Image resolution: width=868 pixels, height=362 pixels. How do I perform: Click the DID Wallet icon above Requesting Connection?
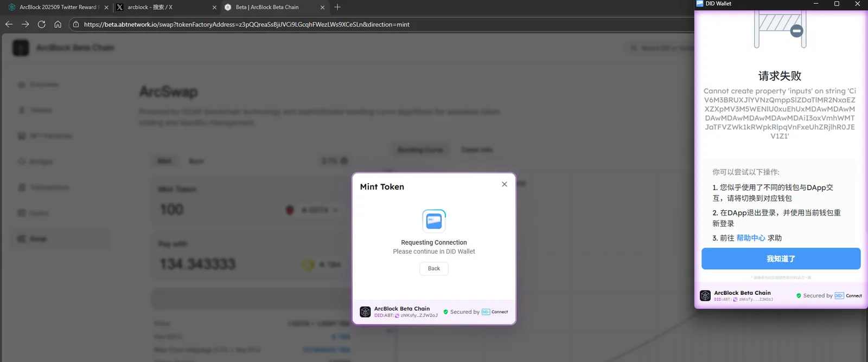[x=434, y=221]
